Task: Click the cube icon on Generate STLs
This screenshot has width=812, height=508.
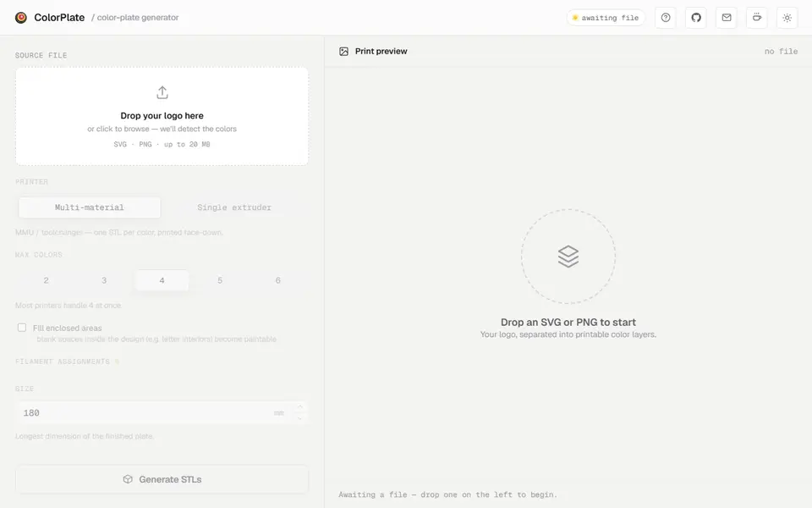Action: pyautogui.click(x=128, y=479)
